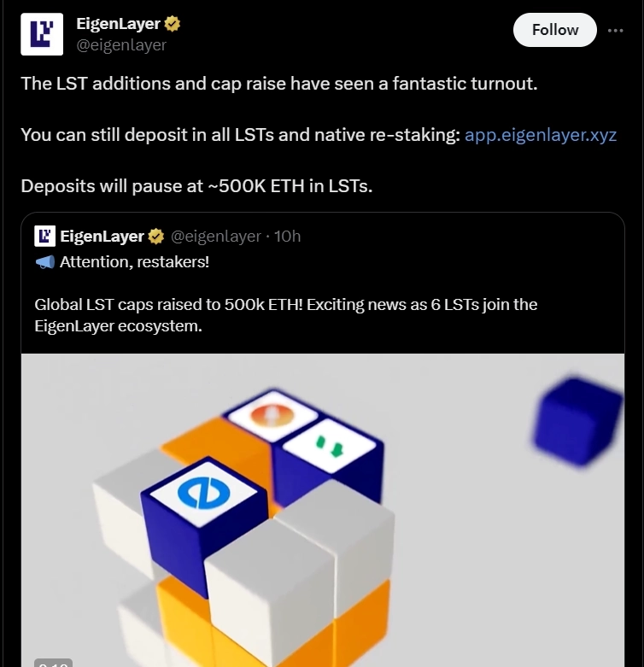Click @eigenlayer handle in quoted tweet
Viewport: 644px width, 667px height.
[x=216, y=237]
